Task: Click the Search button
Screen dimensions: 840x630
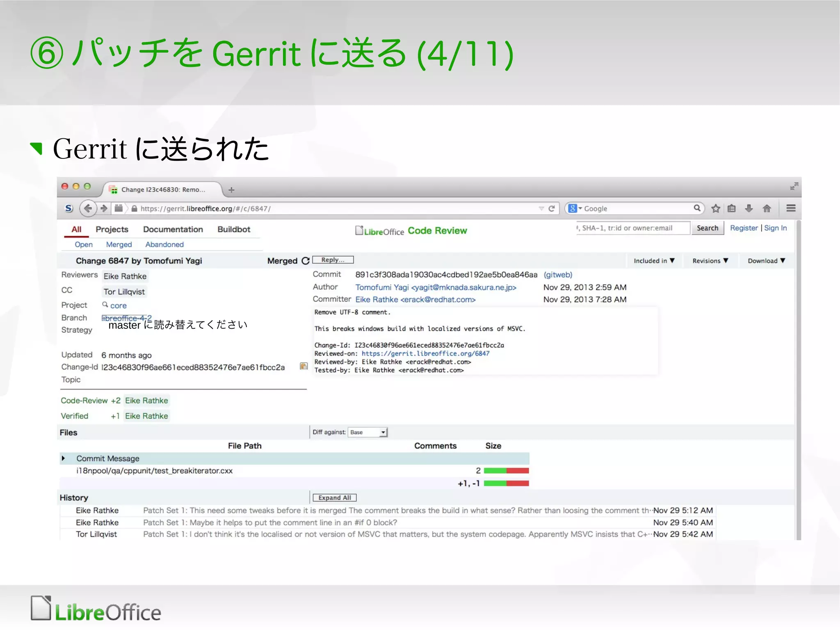Action: 708,228
